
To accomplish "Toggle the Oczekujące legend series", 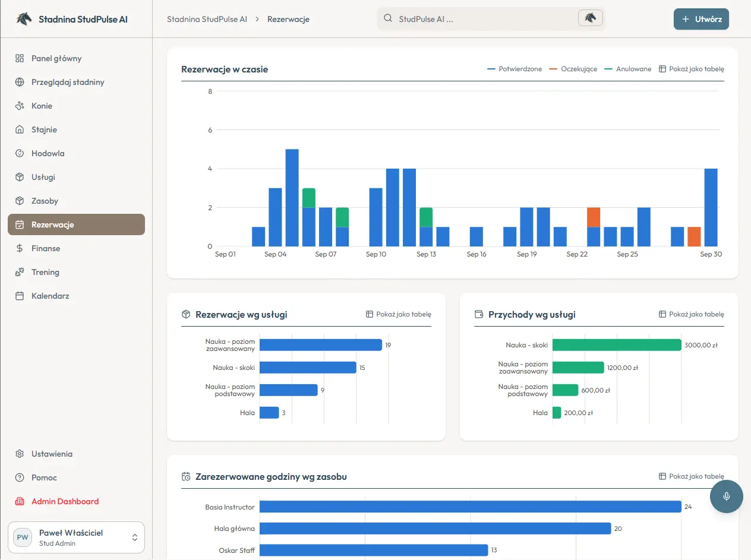I will click(x=574, y=69).
